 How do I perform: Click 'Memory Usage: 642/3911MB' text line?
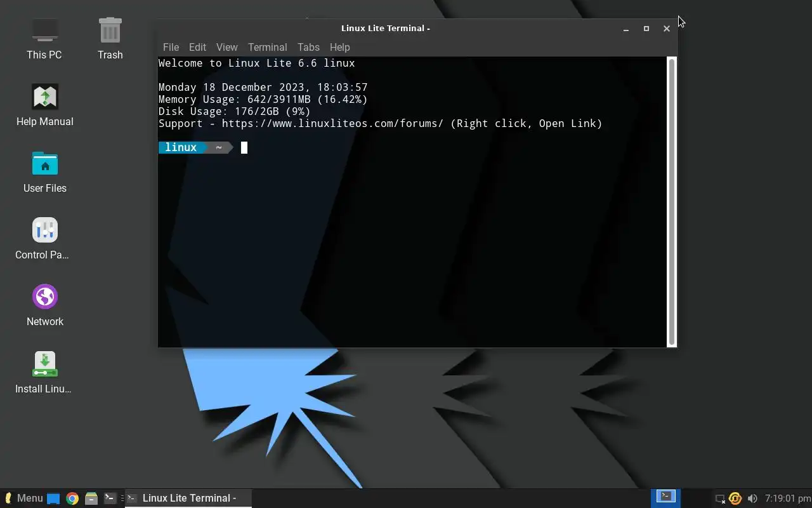coord(263,99)
